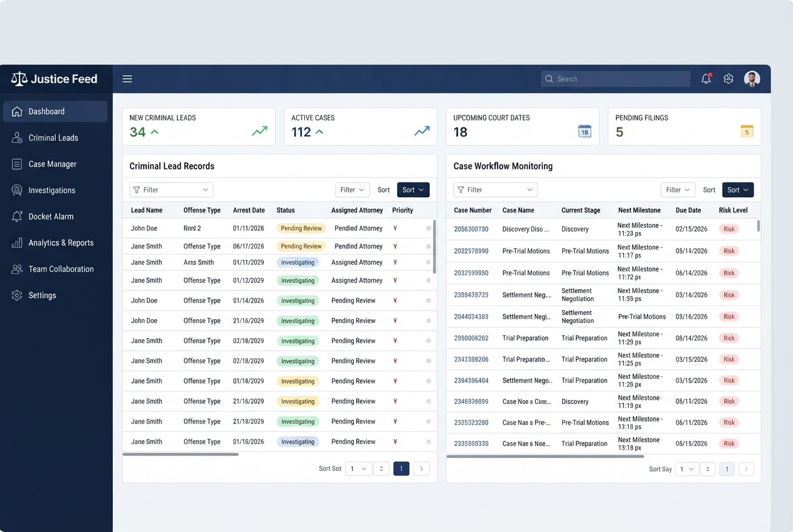Click the Team Collaboration people icon
This screenshot has width=793, height=532.
(x=17, y=269)
